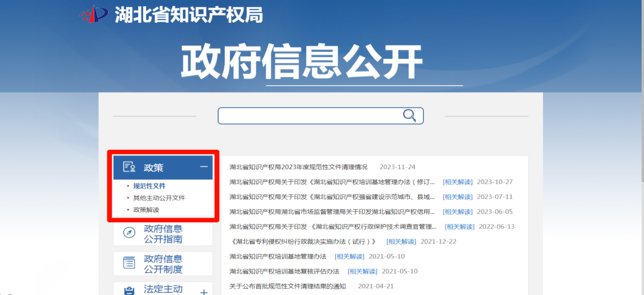Click the search magnifier icon

pos(410,115)
